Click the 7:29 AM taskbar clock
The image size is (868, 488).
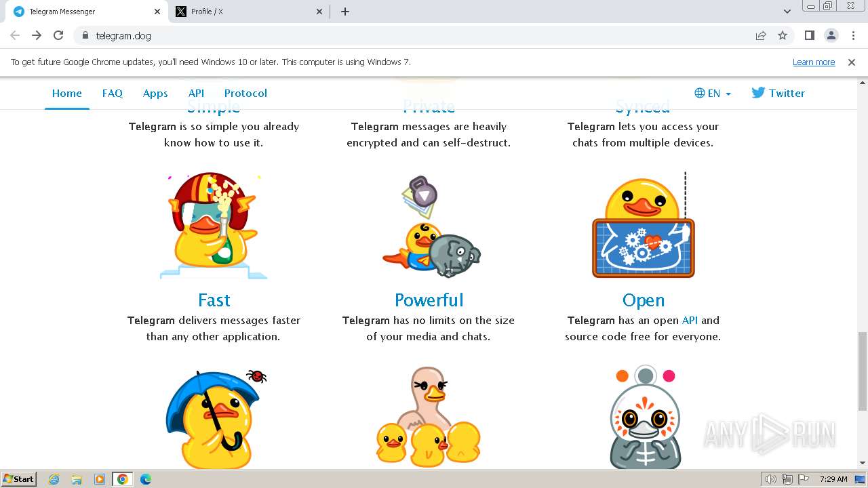[x=833, y=479]
